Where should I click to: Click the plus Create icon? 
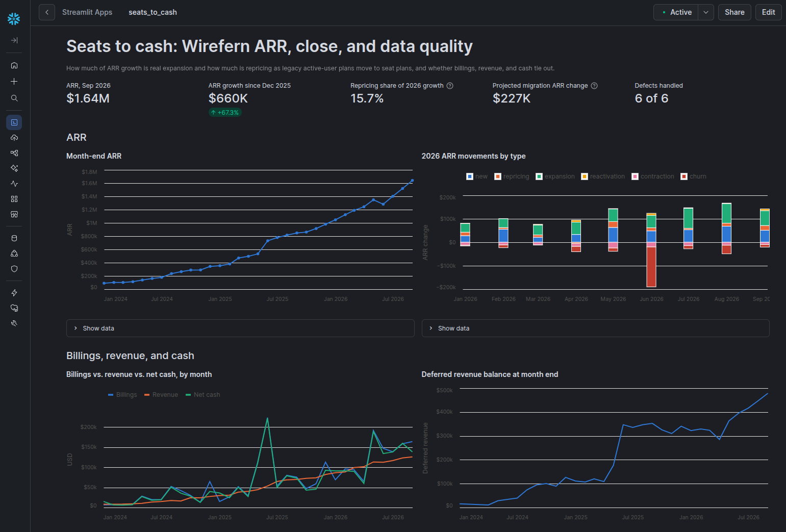(x=14, y=82)
